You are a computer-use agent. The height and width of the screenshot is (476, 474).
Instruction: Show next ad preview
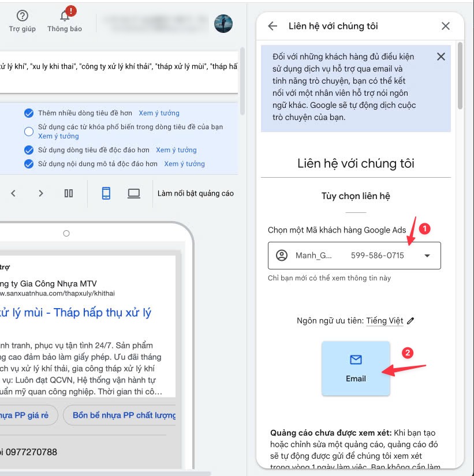click(x=41, y=193)
